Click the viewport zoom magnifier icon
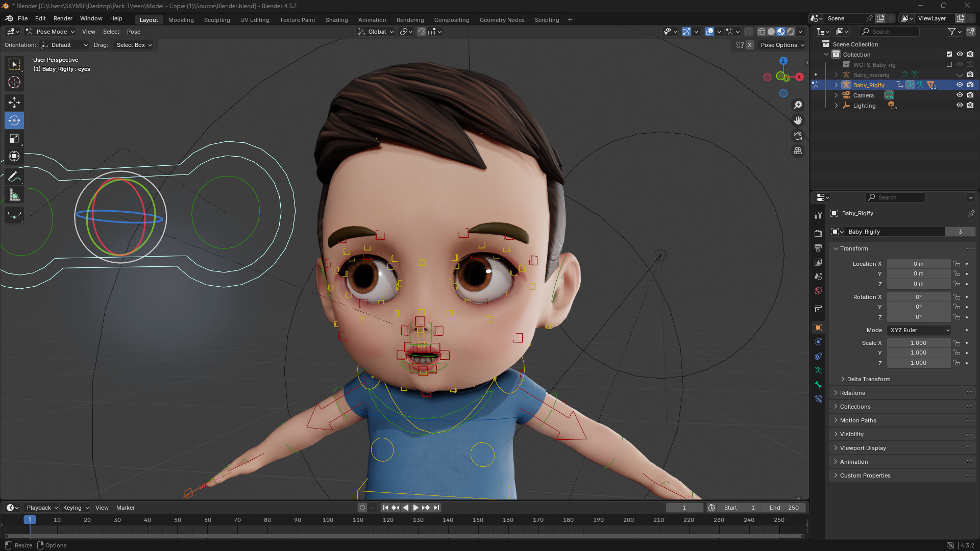 click(x=798, y=105)
